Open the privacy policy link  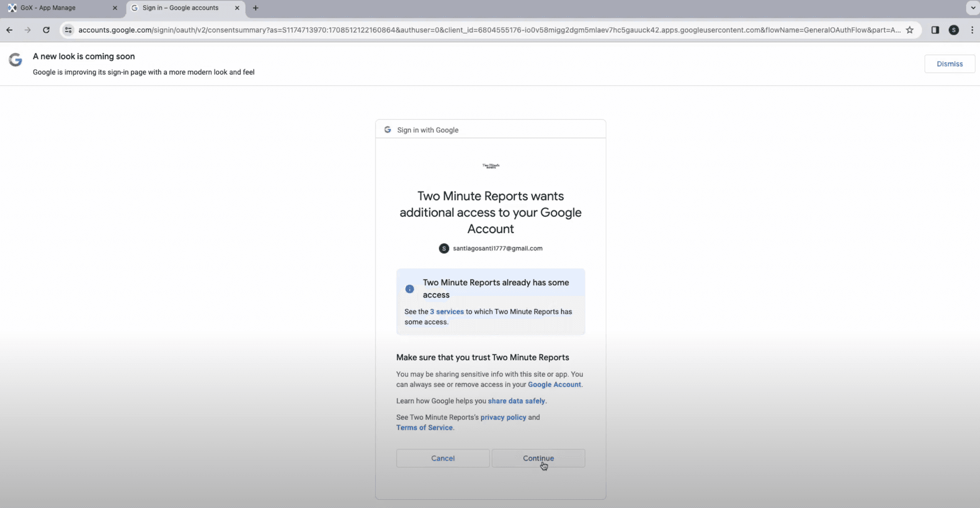(x=503, y=417)
